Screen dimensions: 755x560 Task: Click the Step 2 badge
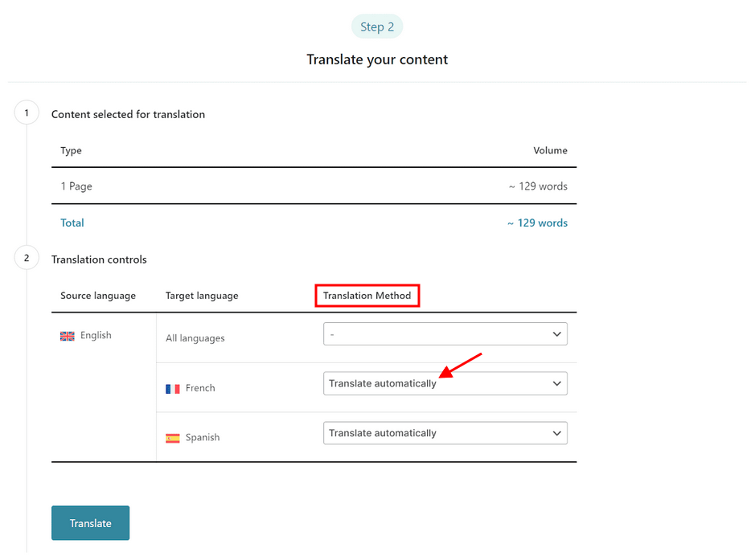coord(377,27)
